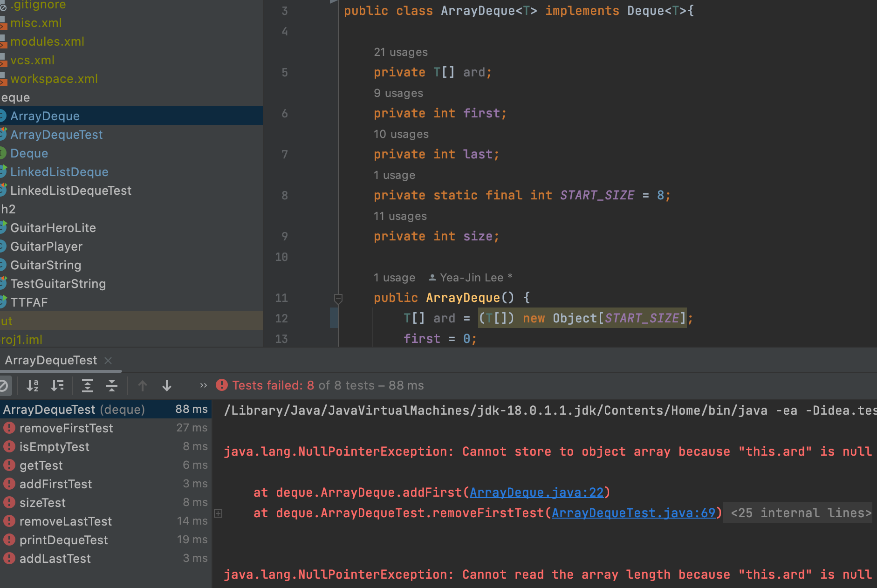Expand the 25 internal lines fold

801,513
